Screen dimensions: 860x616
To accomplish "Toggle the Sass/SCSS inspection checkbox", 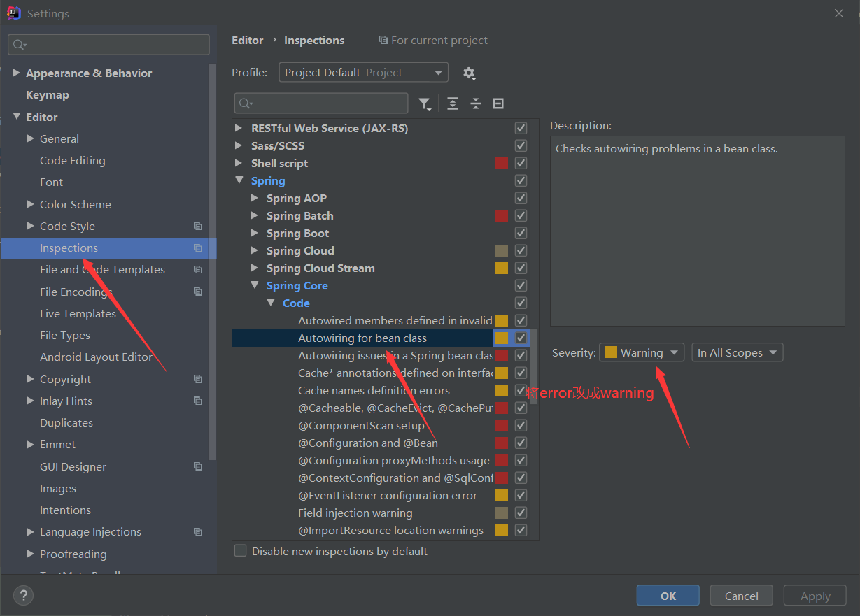I will 521,145.
